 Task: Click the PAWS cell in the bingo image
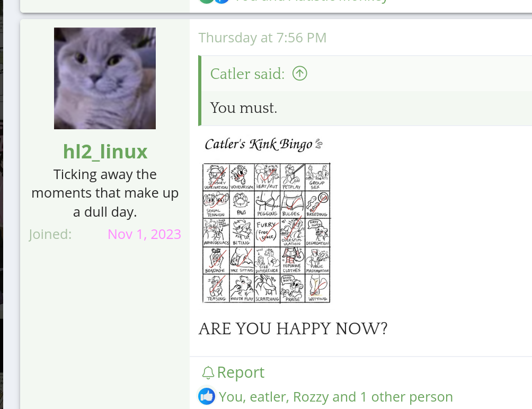tap(242, 204)
